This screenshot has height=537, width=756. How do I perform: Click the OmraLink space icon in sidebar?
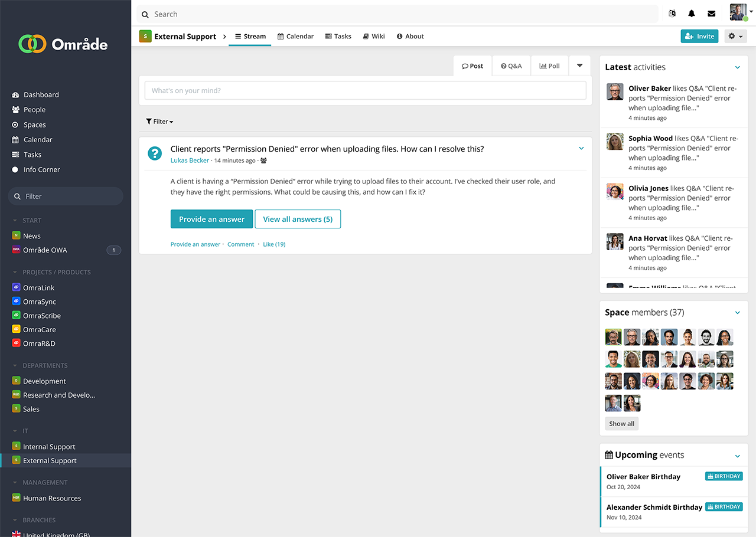[x=17, y=287]
